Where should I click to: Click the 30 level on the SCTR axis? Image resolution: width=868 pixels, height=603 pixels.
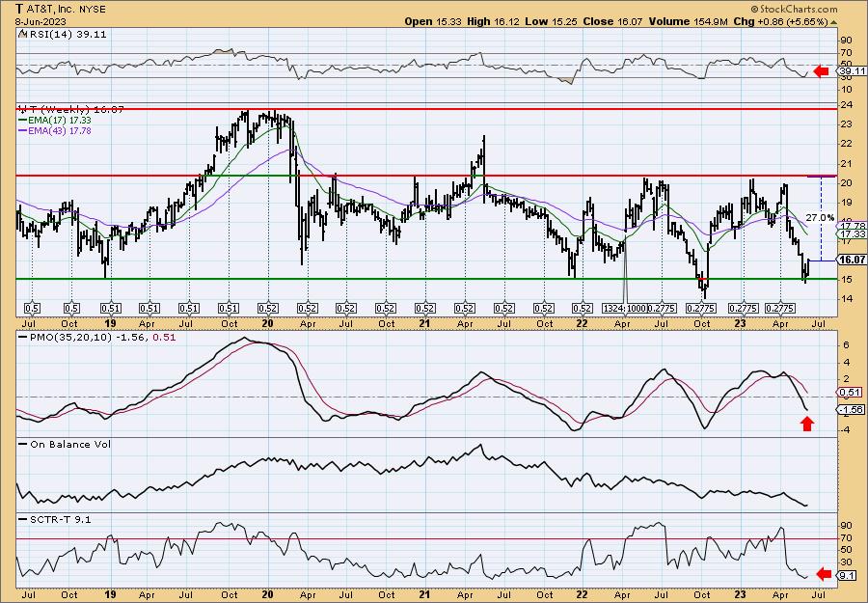846,562
